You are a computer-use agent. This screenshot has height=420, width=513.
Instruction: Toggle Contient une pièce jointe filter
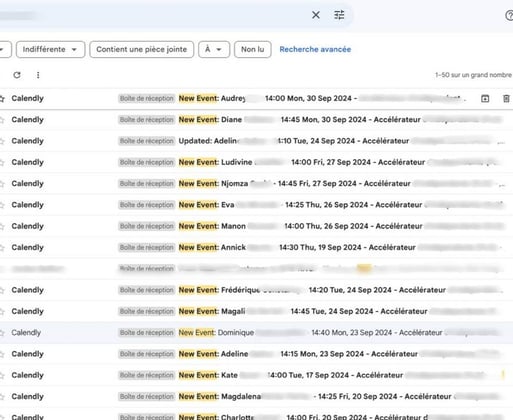point(141,49)
